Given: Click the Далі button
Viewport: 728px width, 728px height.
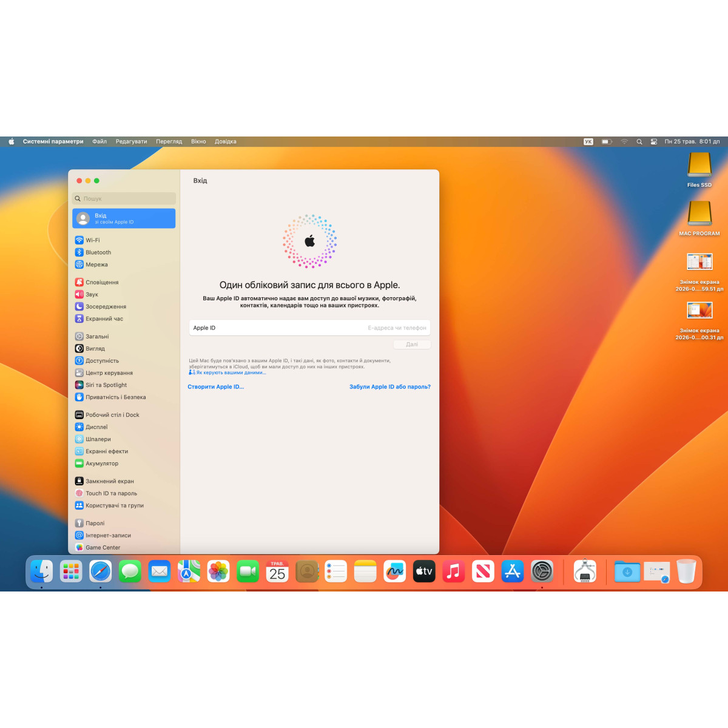Looking at the screenshot, I should (412, 344).
